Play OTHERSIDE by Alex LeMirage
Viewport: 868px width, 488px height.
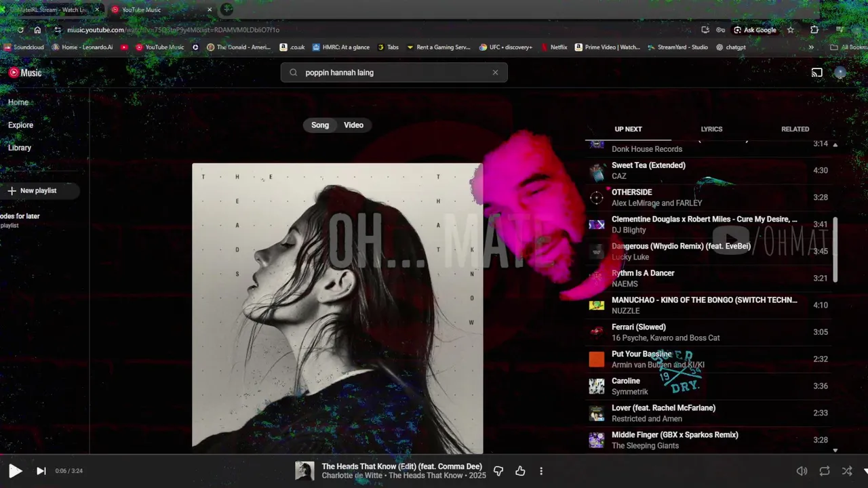coord(709,197)
